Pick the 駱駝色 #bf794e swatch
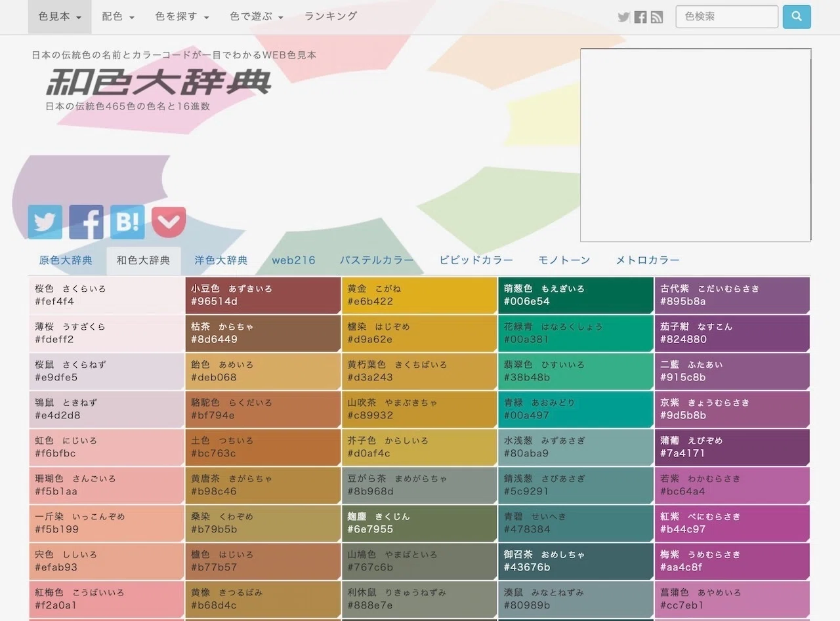 coord(262,409)
